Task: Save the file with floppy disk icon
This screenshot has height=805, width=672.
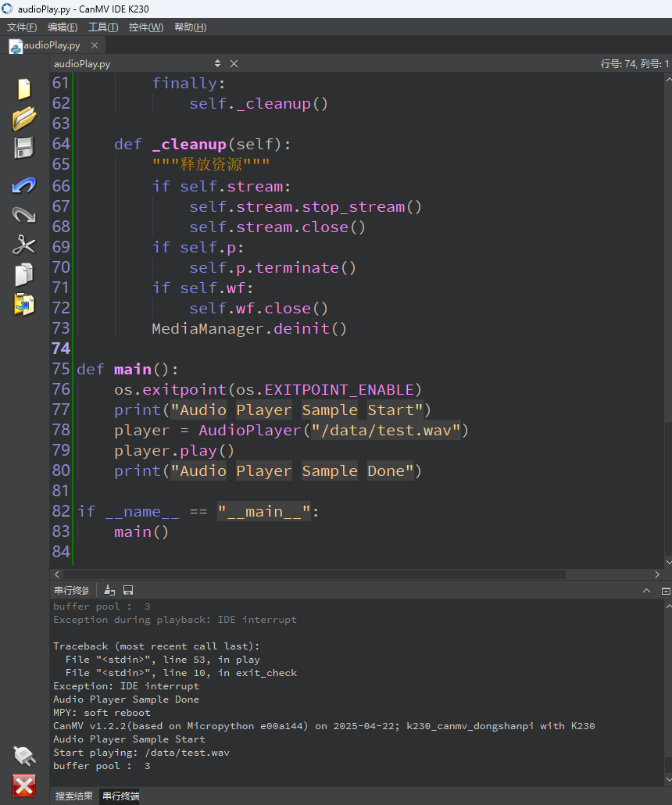Action: 24,148
